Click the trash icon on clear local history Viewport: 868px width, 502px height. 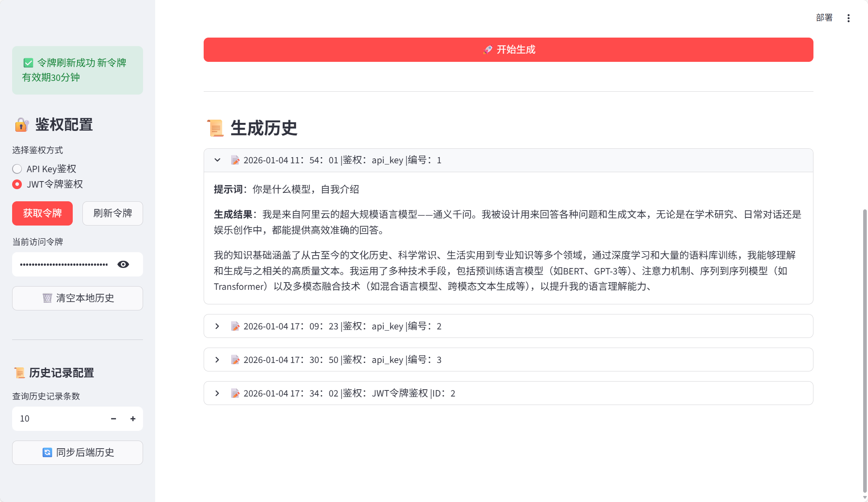(47, 298)
